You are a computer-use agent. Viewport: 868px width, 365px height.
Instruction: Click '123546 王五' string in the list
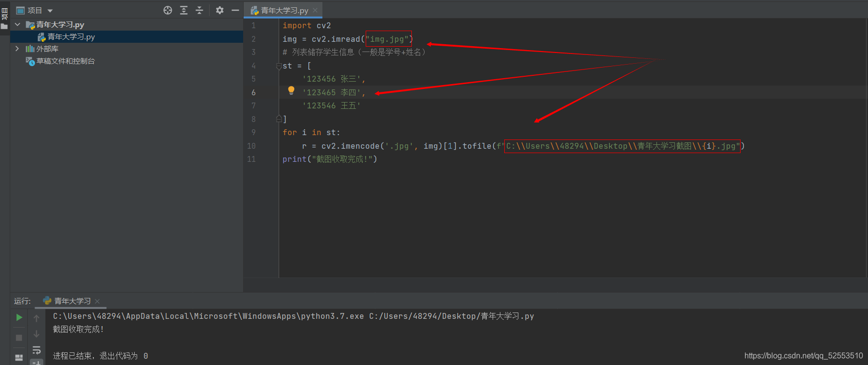(x=332, y=106)
